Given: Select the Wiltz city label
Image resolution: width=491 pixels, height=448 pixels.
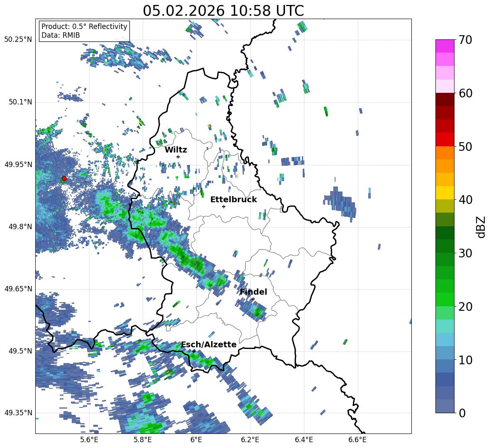Looking at the screenshot, I should (x=176, y=150).
